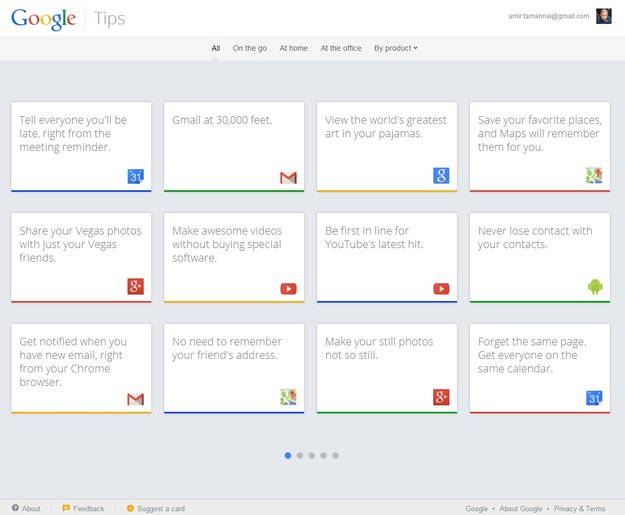Go to the second page dot
The image size is (625, 515).
(x=300, y=455)
